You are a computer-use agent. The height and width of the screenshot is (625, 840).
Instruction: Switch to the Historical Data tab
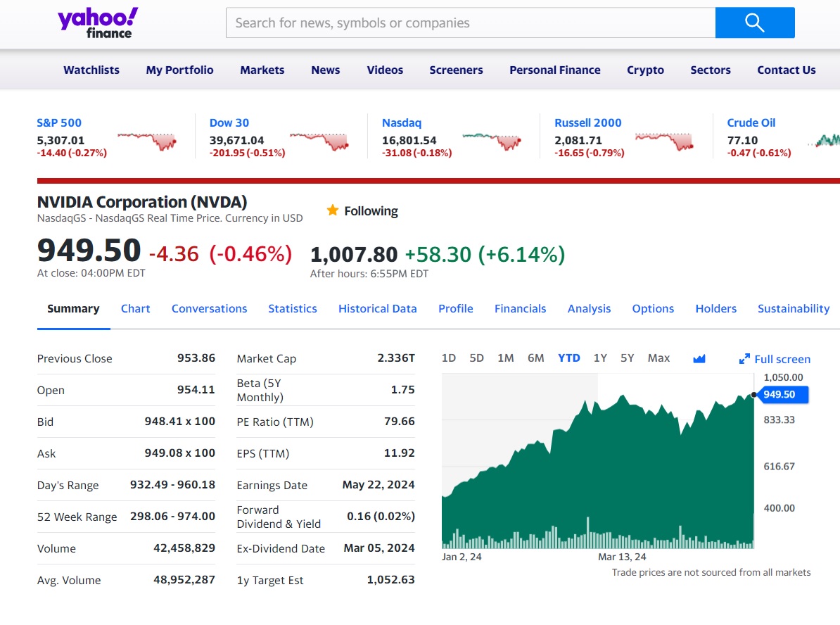pyautogui.click(x=378, y=309)
